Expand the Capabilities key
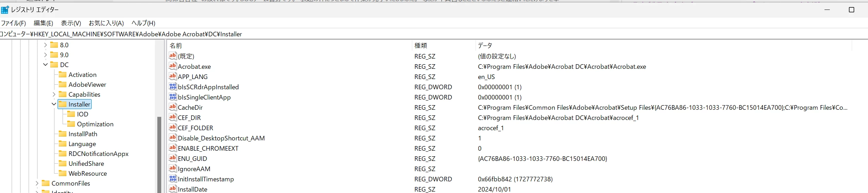Image resolution: width=868 pixels, height=193 pixels. [x=54, y=94]
